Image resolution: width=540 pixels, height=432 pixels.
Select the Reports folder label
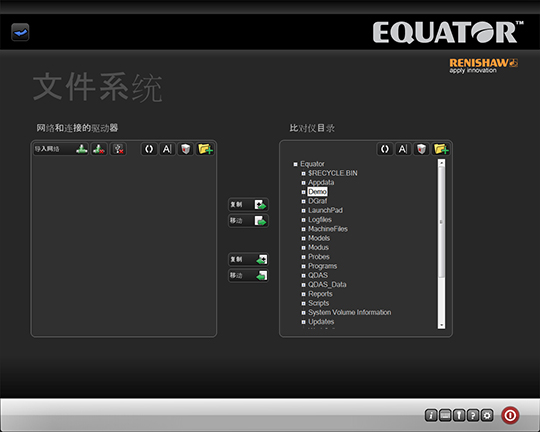coord(320,294)
